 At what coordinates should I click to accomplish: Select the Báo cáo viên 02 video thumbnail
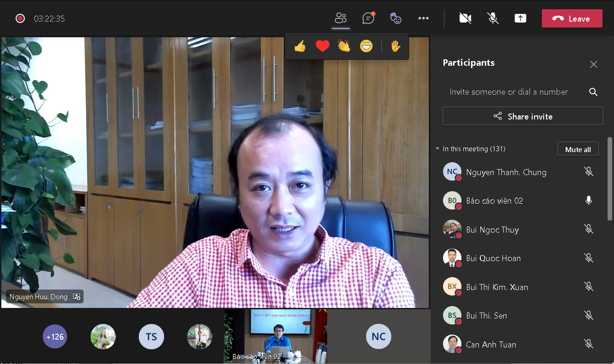(x=275, y=336)
